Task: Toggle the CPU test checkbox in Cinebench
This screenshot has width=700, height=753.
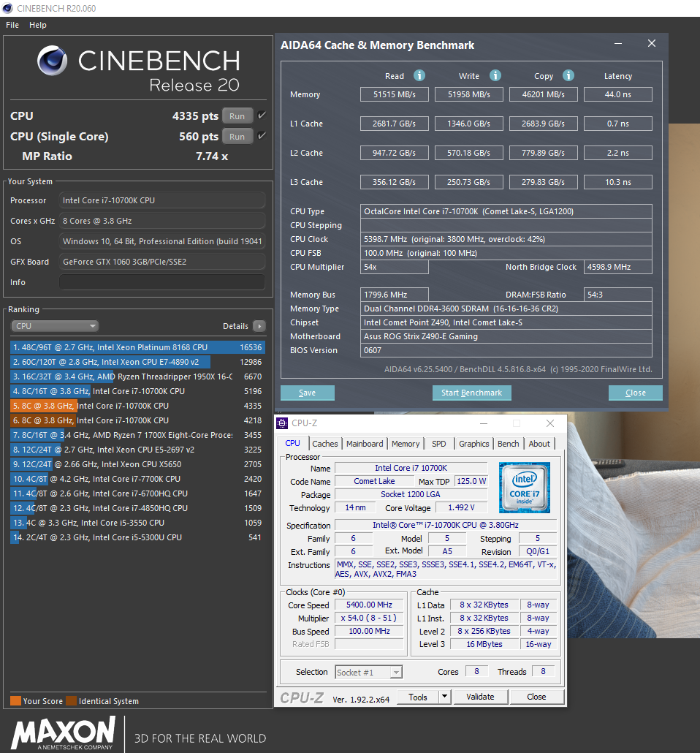Action: coord(262,116)
